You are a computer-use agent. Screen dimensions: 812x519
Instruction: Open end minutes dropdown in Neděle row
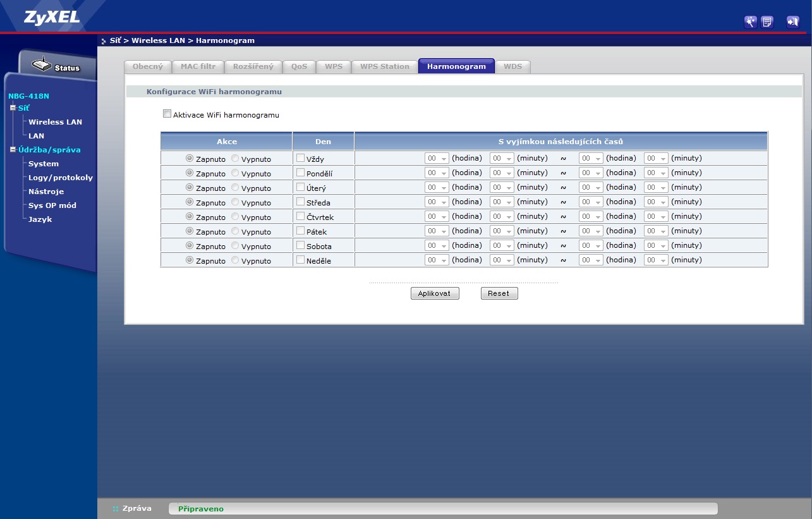pos(656,260)
